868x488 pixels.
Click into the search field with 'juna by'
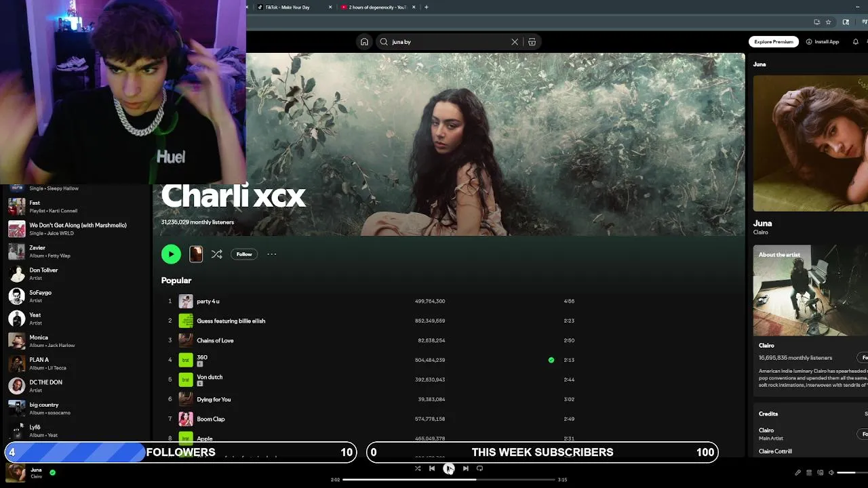(x=448, y=42)
